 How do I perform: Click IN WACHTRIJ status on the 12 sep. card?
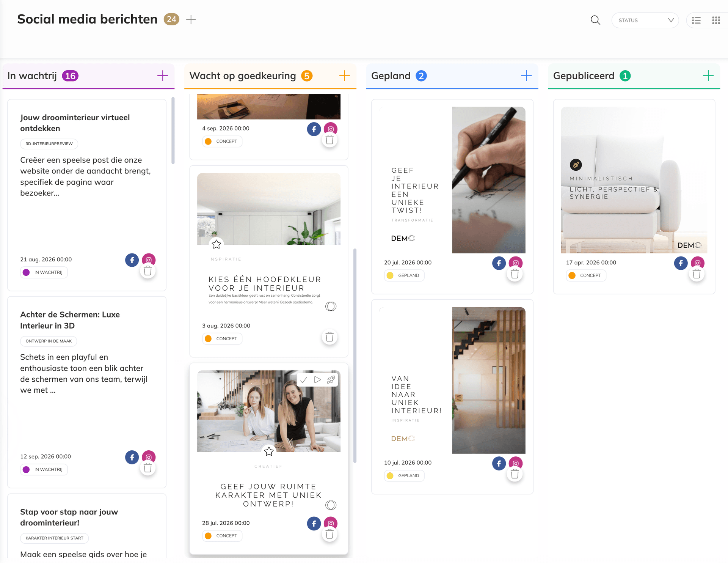coord(44,470)
